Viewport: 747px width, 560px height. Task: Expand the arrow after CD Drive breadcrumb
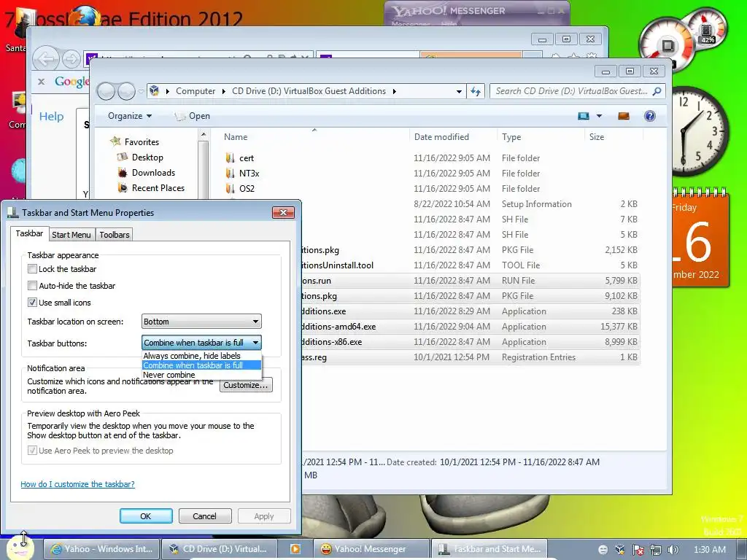coord(395,91)
